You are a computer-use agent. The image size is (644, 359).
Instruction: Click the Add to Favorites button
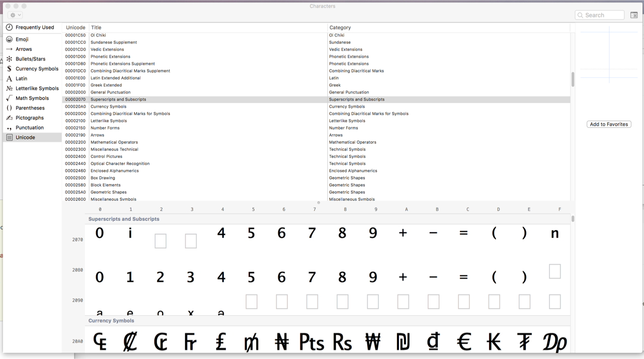pos(609,124)
